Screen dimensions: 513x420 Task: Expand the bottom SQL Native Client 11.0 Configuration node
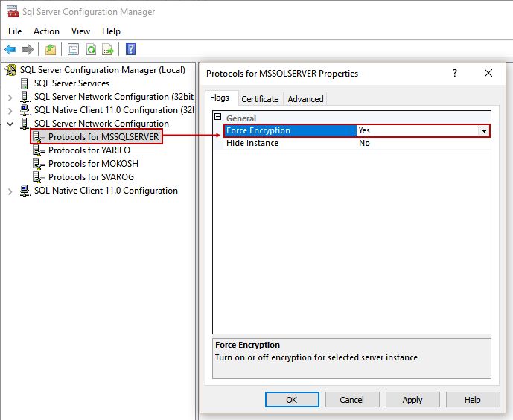tap(10, 191)
